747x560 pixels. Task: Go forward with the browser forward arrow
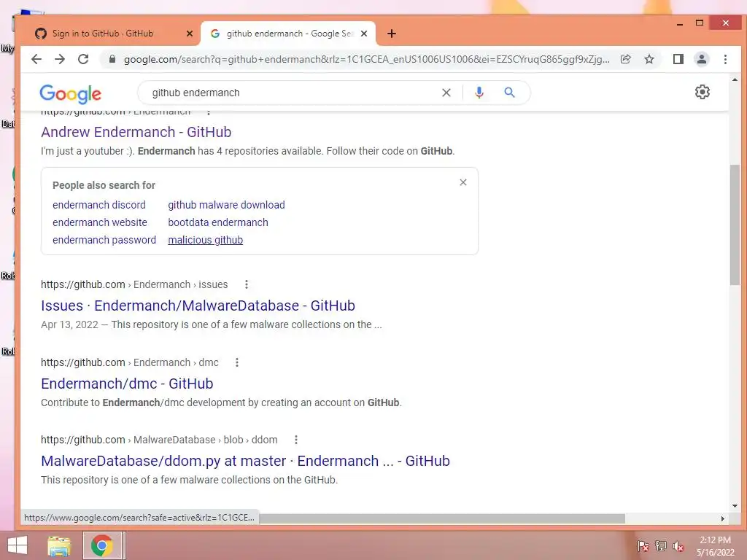(60, 59)
